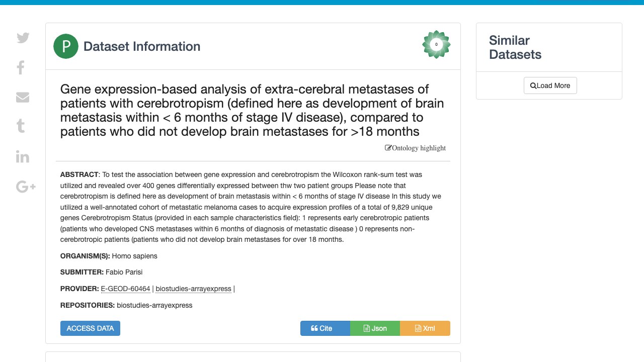This screenshot has width=644, height=362.
Task: Open the Cite option
Action: point(325,328)
